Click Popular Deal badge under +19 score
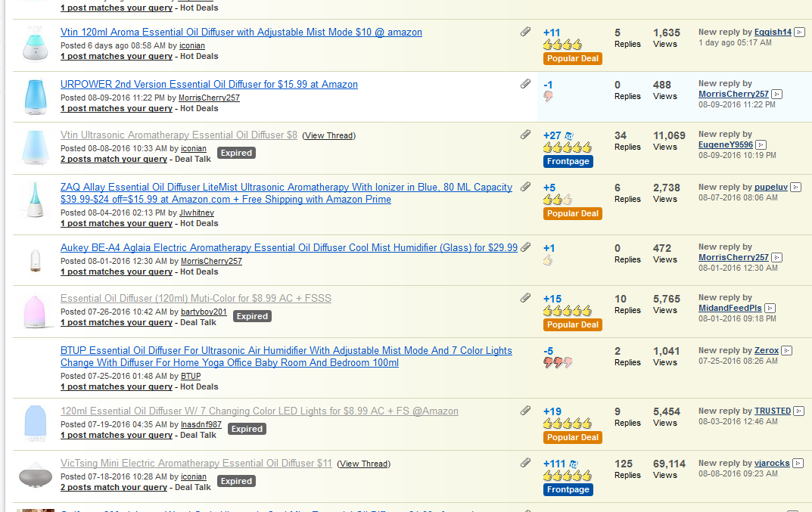The height and width of the screenshot is (512, 812). pos(573,437)
